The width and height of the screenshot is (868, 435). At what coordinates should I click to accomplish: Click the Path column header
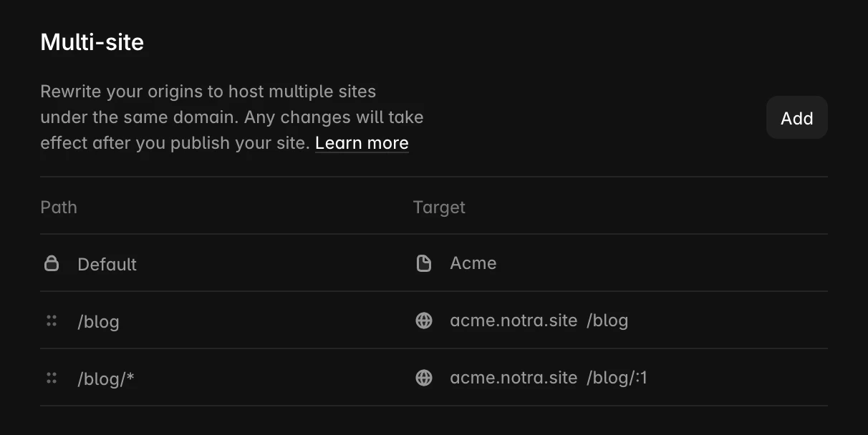tap(59, 207)
